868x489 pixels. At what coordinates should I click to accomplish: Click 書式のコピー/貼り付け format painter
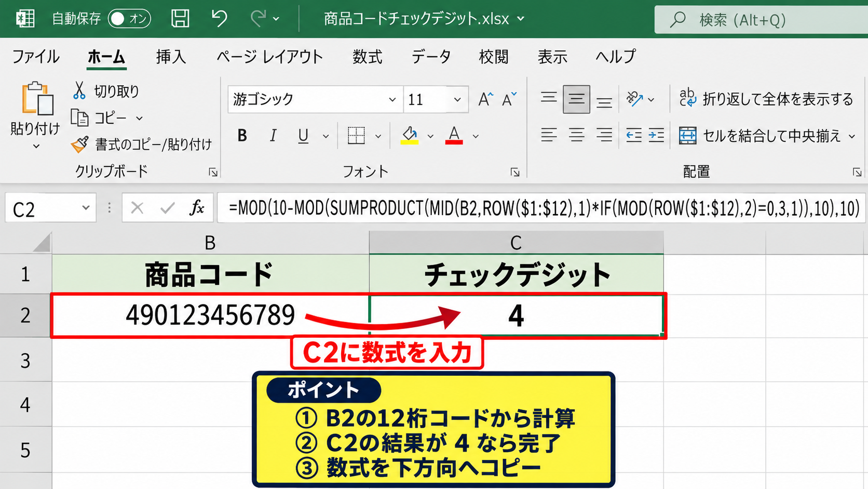(142, 144)
